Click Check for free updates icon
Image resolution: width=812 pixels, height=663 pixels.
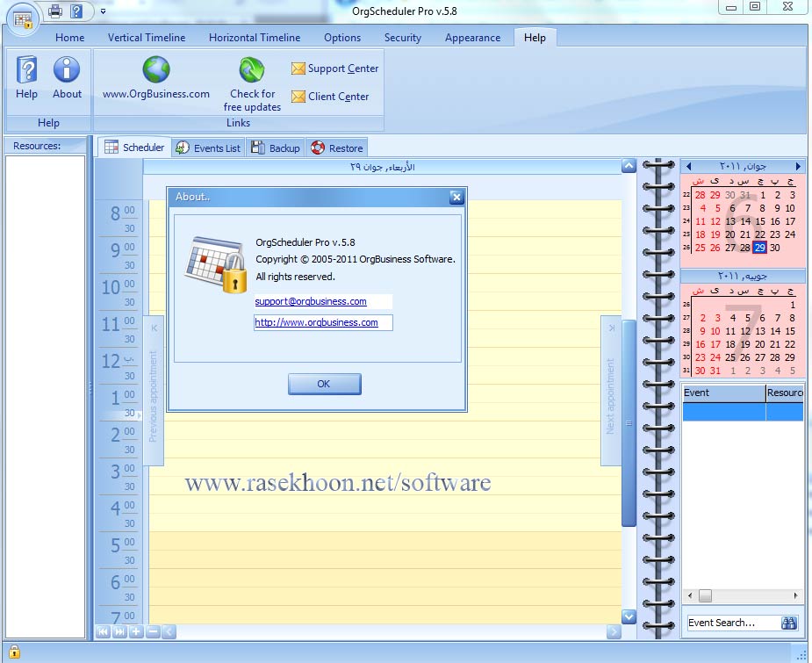[252, 85]
